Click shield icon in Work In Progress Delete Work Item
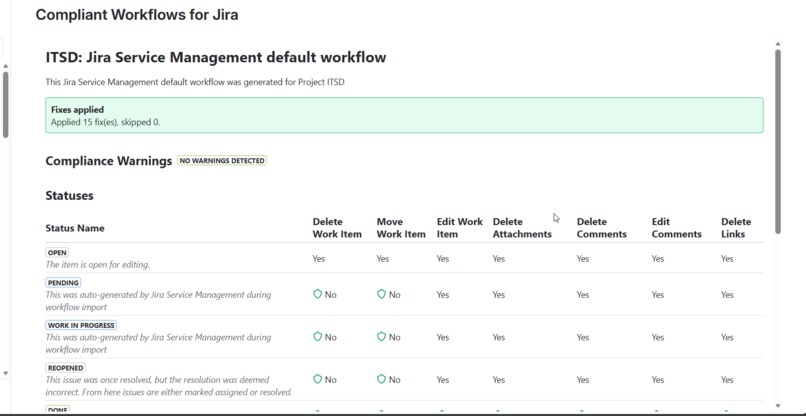The width and height of the screenshot is (806, 416). point(317,337)
